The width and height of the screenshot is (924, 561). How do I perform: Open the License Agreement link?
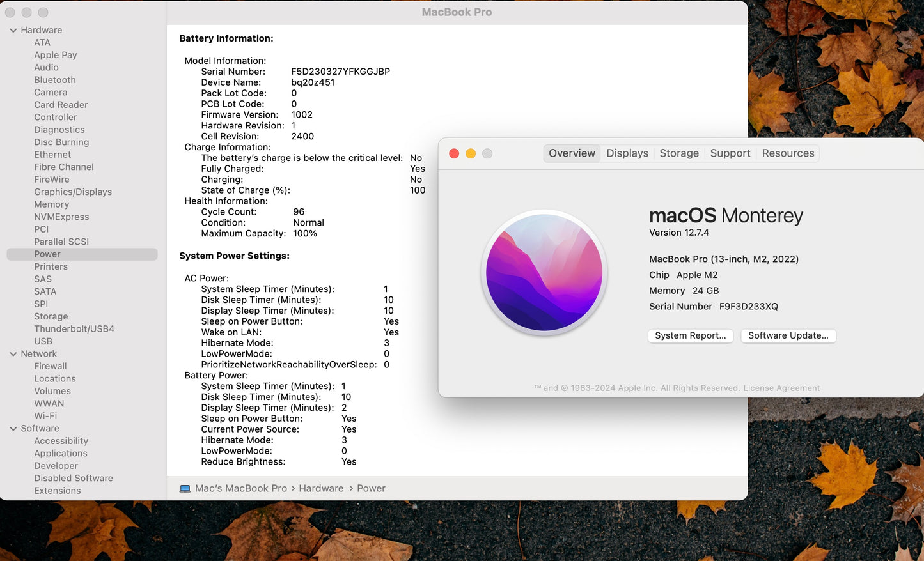click(x=781, y=388)
